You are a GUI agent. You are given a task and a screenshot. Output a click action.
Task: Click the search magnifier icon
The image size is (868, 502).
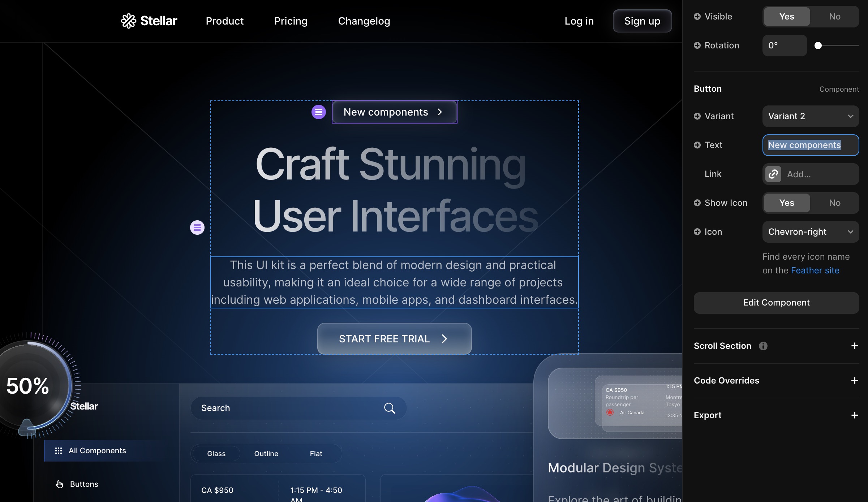pyautogui.click(x=390, y=408)
